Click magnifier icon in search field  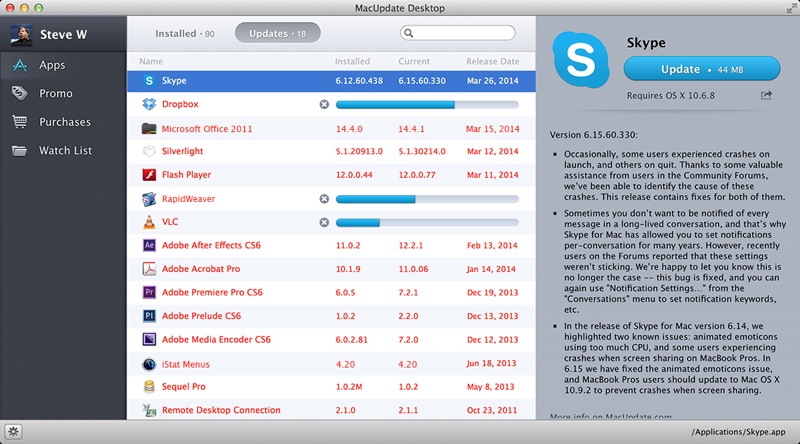(408, 33)
